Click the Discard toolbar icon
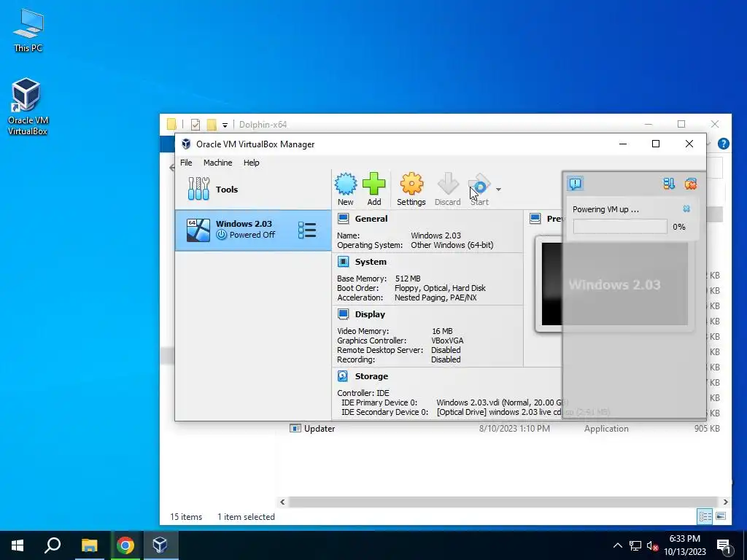Viewport: 747px width, 560px height. (x=448, y=184)
